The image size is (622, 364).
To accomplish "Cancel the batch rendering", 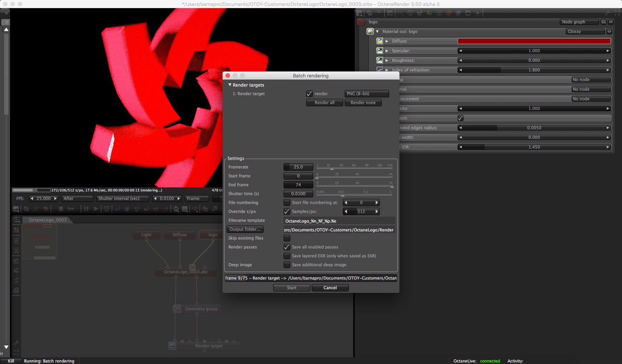I will (x=330, y=288).
